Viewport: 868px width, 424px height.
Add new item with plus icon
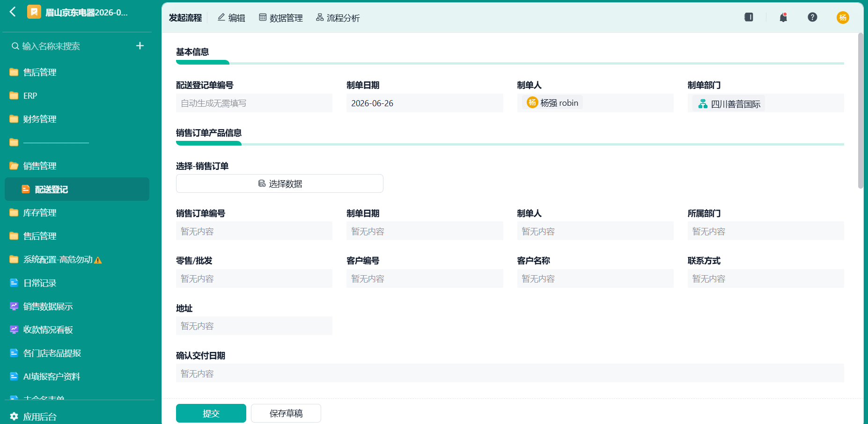pyautogui.click(x=140, y=46)
